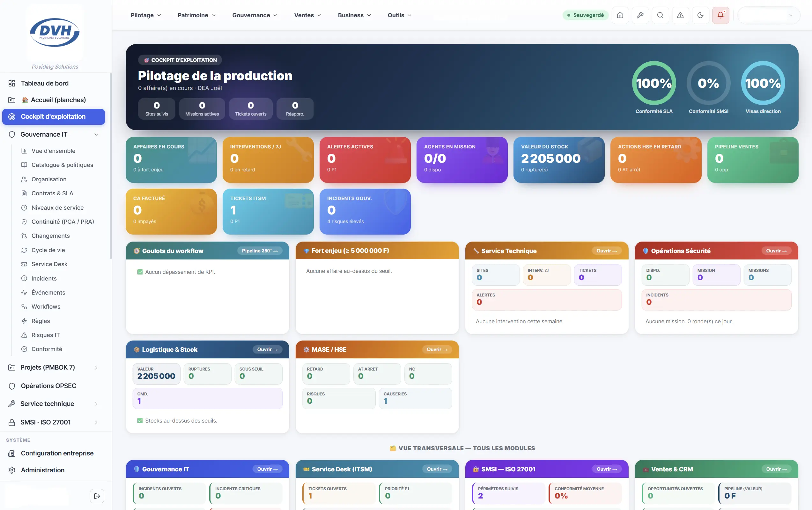Image resolution: width=812 pixels, height=510 pixels.
Task: Click the Vue d'ensemble chart icon
Action: [24, 151]
